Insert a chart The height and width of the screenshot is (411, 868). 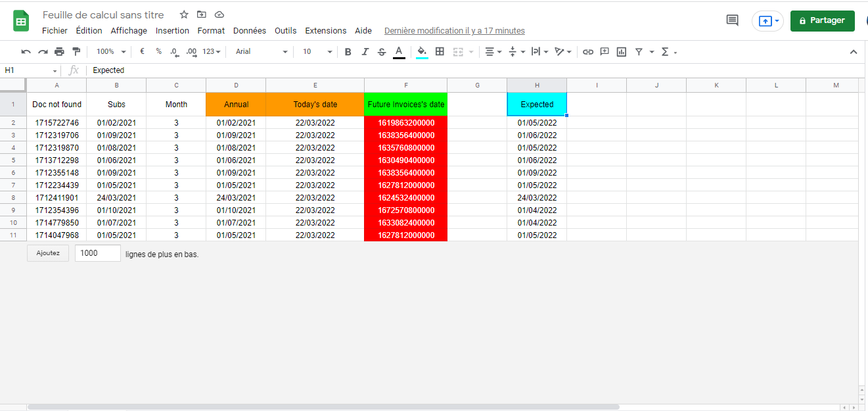[x=622, y=51]
